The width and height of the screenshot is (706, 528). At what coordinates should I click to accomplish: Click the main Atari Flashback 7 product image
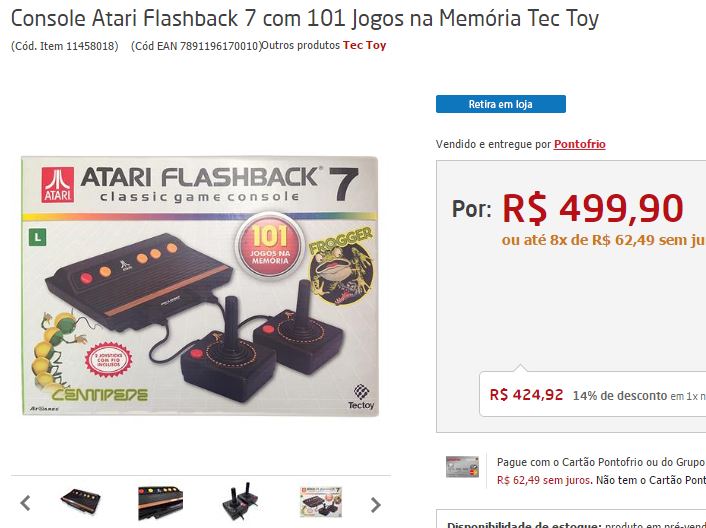200,286
